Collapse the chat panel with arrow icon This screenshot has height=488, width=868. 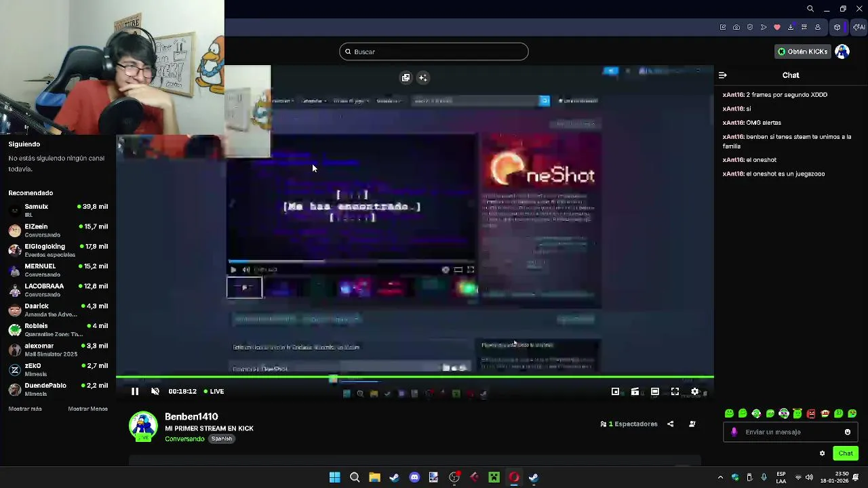(723, 75)
